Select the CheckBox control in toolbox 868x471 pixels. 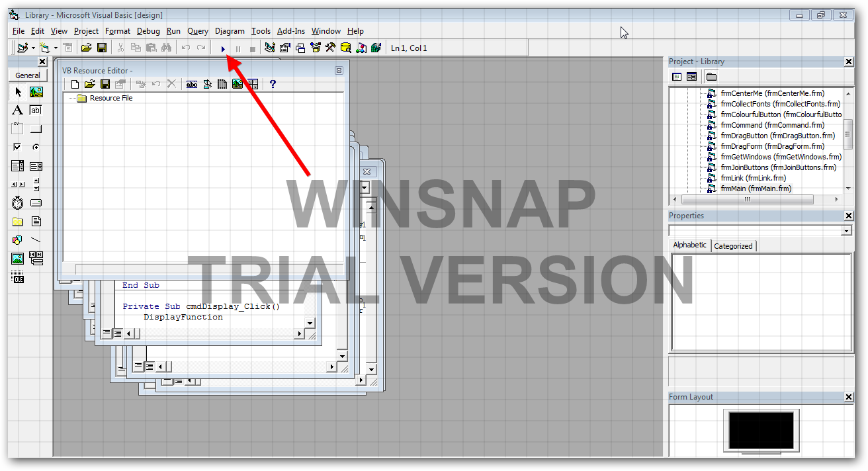pos(17,147)
